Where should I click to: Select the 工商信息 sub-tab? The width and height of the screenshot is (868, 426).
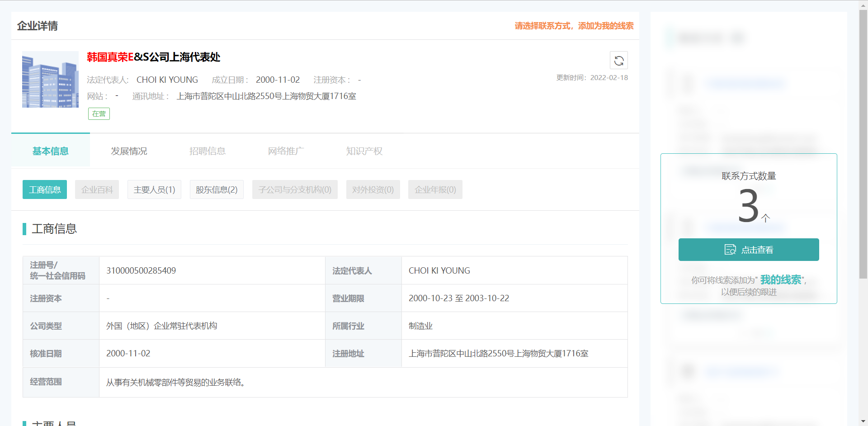click(45, 189)
